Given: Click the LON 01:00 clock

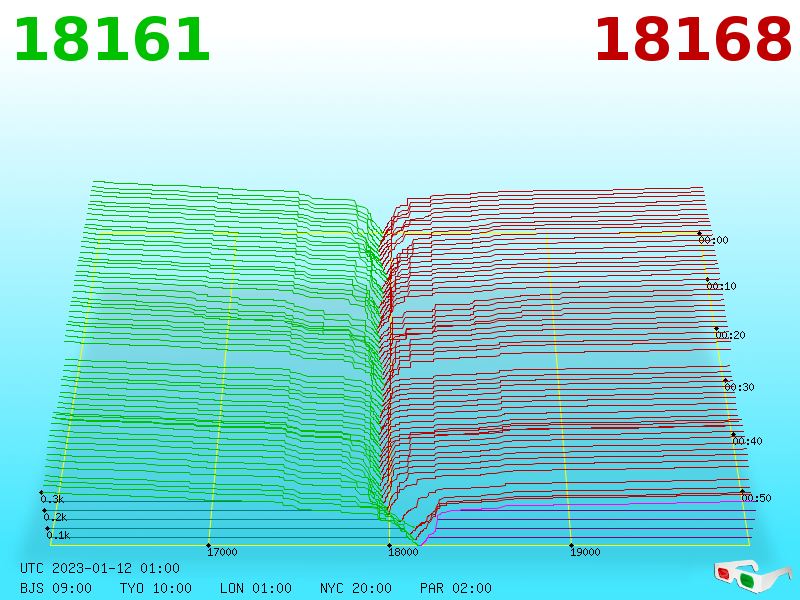Looking at the screenshot, I should [x=256, y=588].
